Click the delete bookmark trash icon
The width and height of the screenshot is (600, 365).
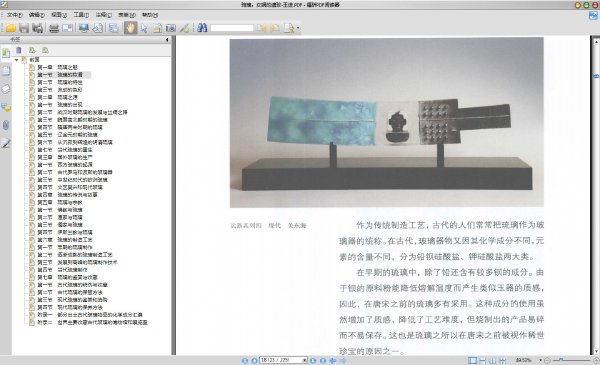(x=18, y=50)
